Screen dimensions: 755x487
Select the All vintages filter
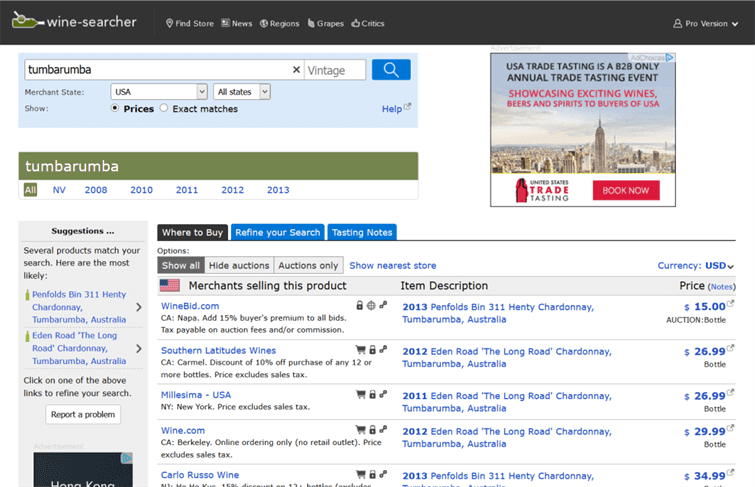[x=30, y=190]
